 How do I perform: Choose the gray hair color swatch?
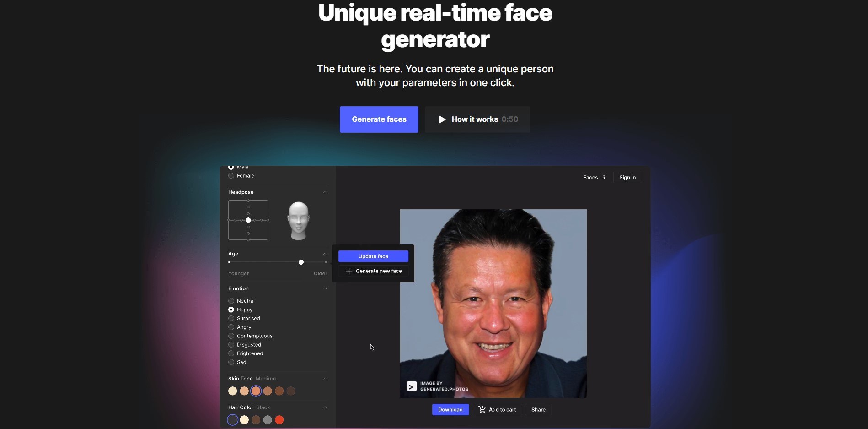click(x=268, y=420)
